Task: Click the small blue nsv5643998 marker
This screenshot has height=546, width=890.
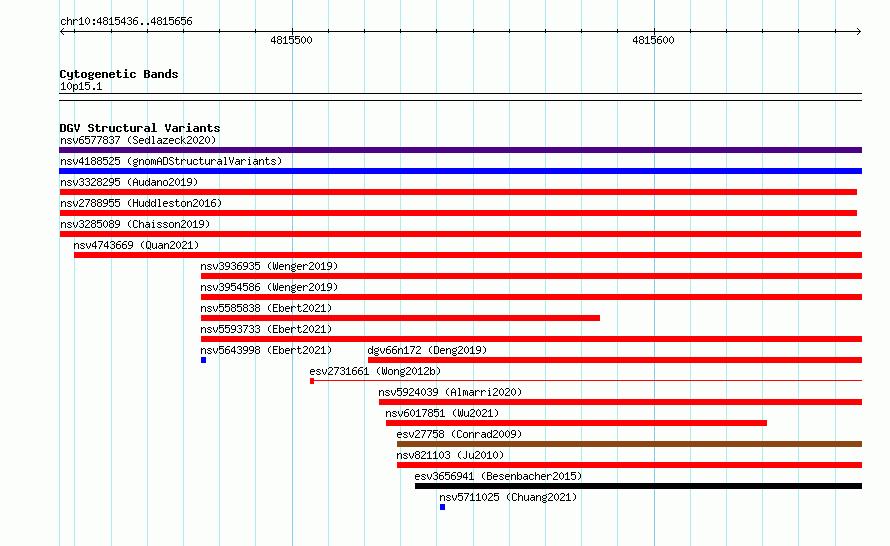Action: (203, 360)
